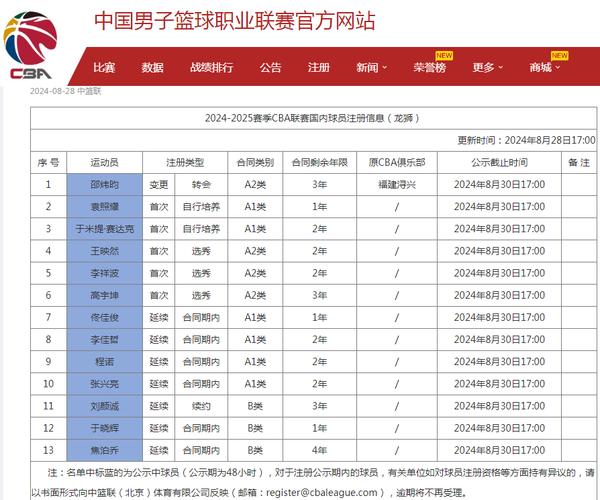Click the site title 中国男子篮球职业联赛官方网站
Screen dimensions: 600x500
pyautogui.click(x=235, y=21)
